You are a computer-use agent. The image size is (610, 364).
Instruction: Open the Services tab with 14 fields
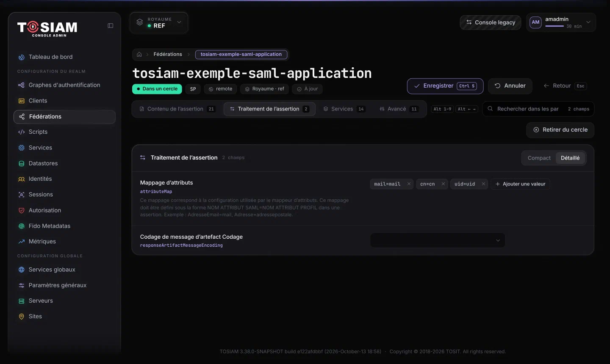344,109
